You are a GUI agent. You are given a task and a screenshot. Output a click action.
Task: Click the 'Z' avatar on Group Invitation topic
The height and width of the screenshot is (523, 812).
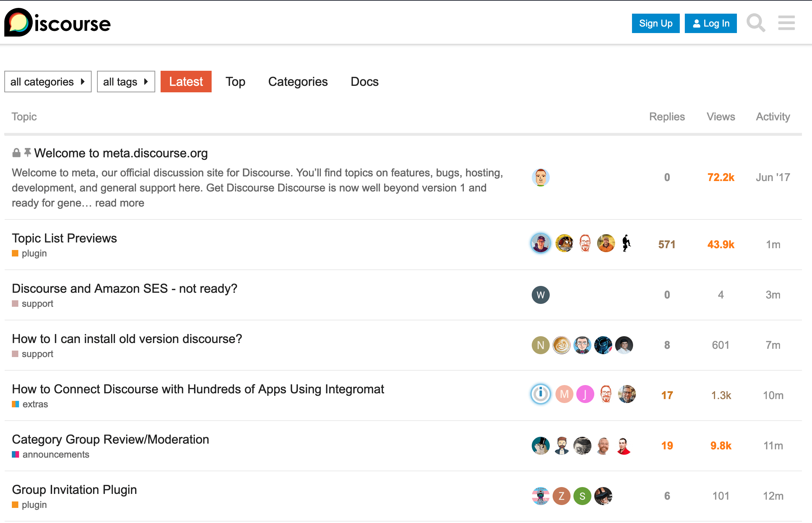point(561,496)
